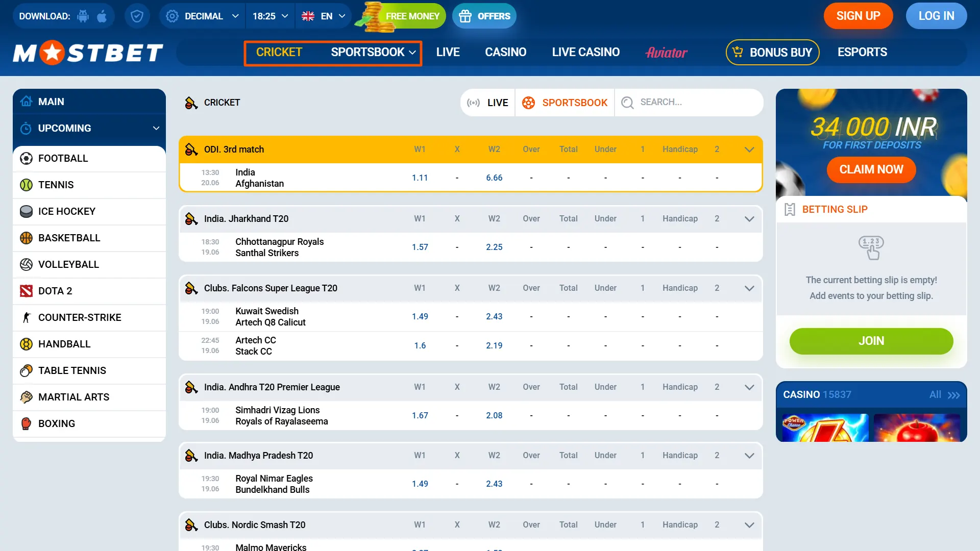Click inside the SEARCH field
Viewport: 980px width, 551px height.
(x=689, y=103)
